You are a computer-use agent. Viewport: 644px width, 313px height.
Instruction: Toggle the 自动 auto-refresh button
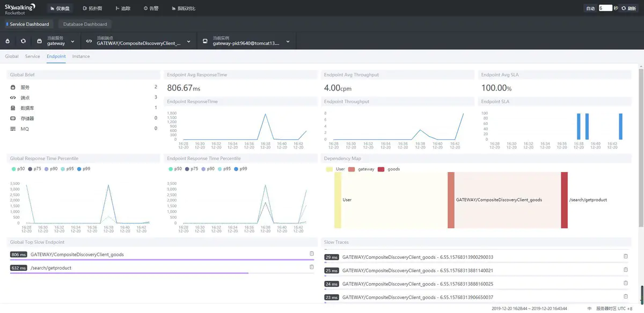[590, 9]
